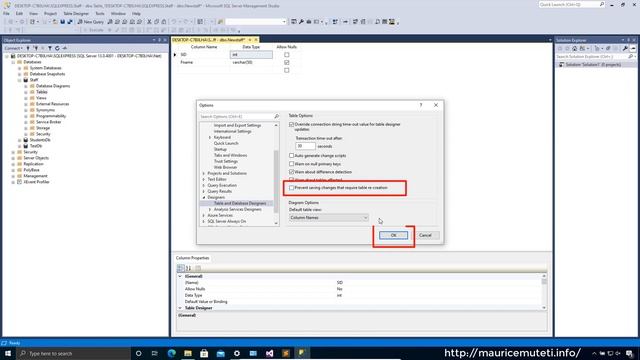Uncheck Warn about difference detection
Image resolution: width=640 pixels, height=360 pixels.
point(291,172)
